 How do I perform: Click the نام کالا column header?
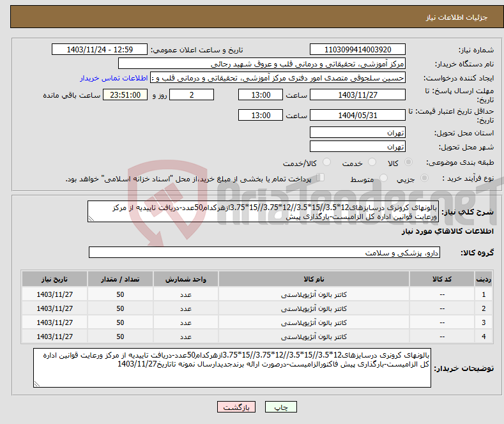pyautogui.click(x=314, y=279)
